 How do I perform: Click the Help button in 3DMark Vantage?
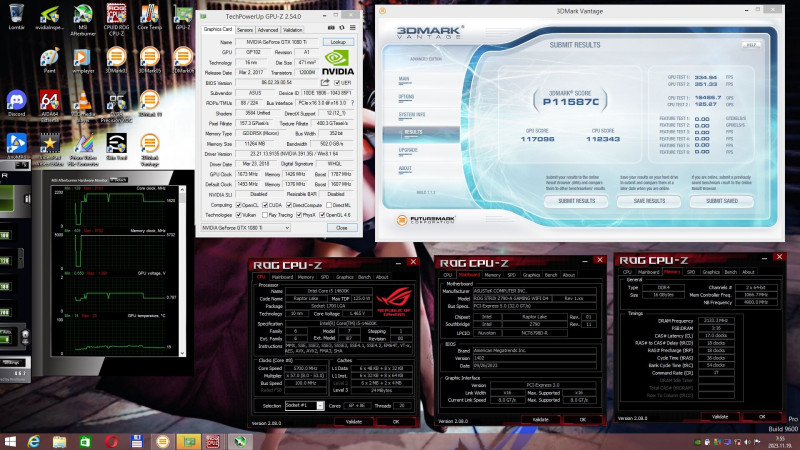(751, 45)
